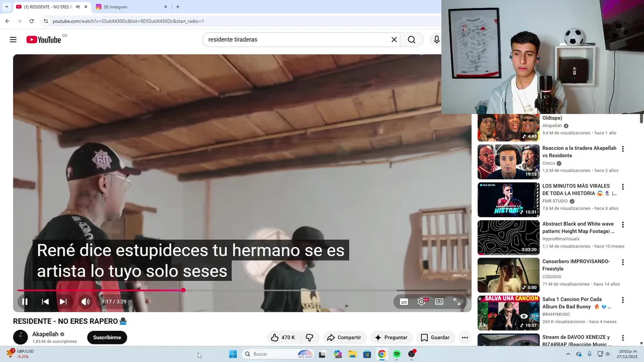Mute the video volume
This screenshot has height=362, width=644.
[86, 302]
